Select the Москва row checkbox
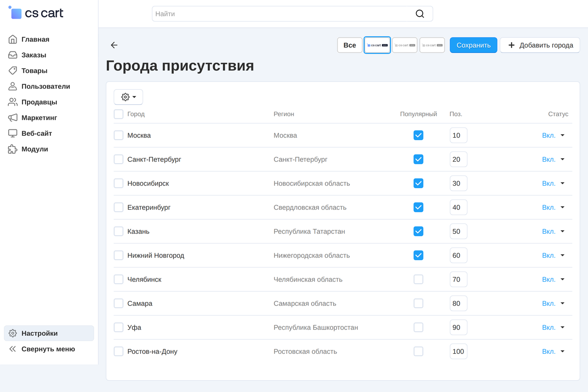This screenshot has width=588, height=392. (119, 135)
